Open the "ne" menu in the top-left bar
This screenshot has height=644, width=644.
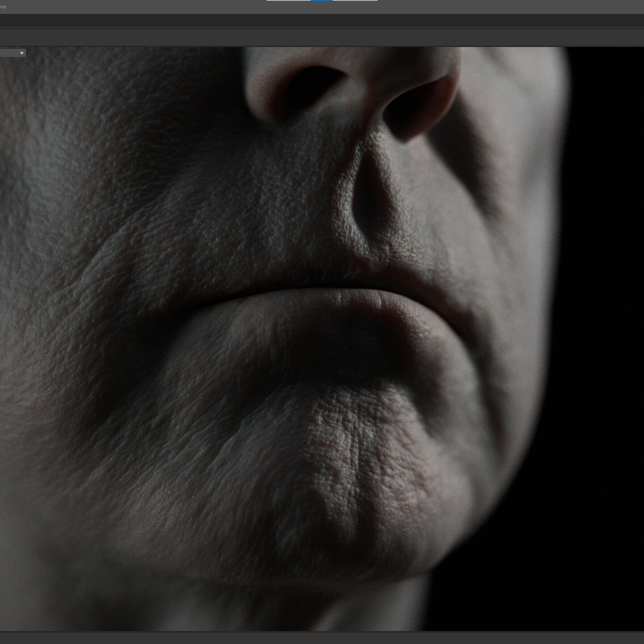click(x=4, y=7)
